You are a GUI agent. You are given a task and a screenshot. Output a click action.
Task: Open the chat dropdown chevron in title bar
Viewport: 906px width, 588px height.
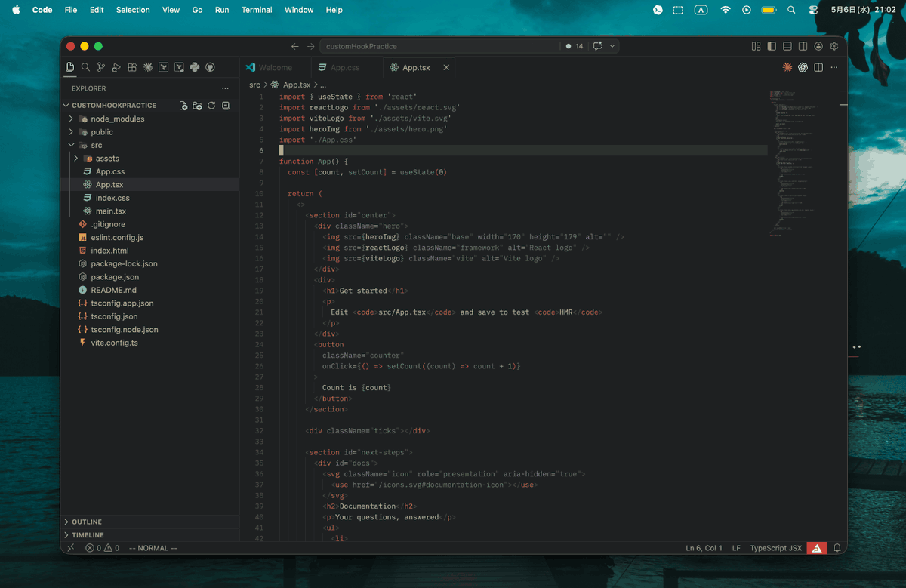coord(612,46)
